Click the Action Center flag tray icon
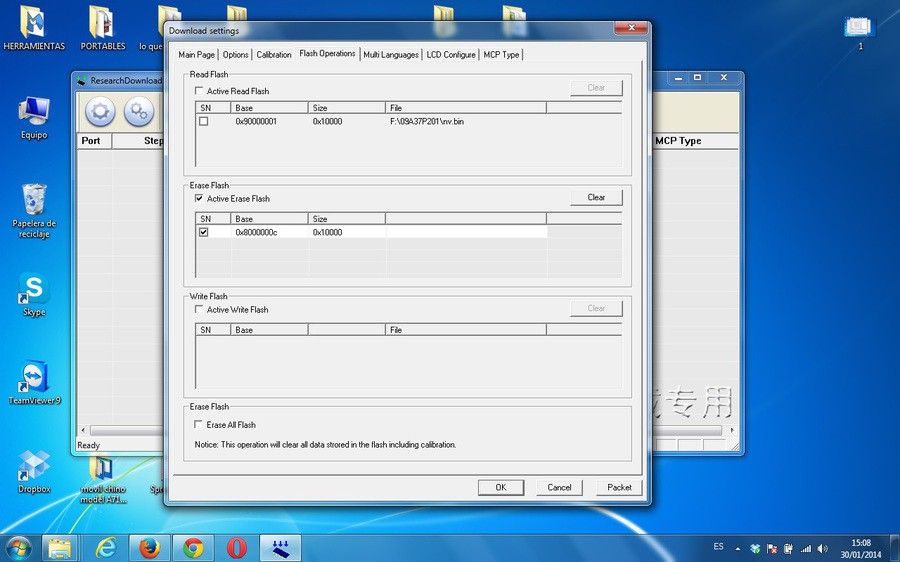900x562 pixels. 772,549
